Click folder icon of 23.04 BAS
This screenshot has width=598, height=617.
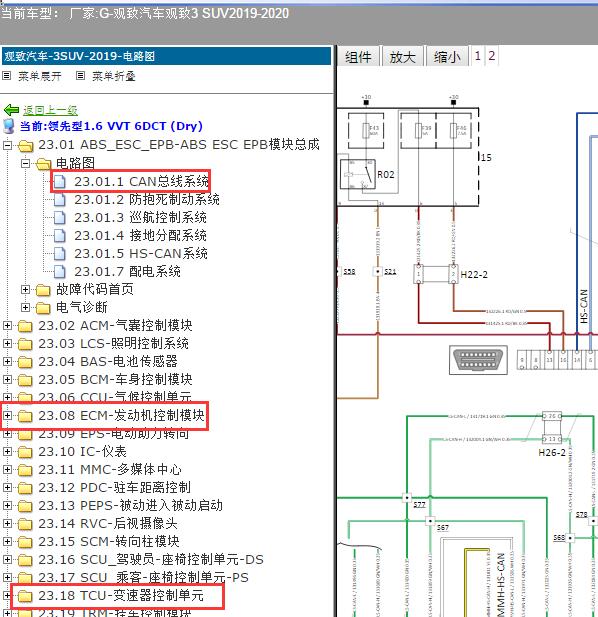click(25, 362)
